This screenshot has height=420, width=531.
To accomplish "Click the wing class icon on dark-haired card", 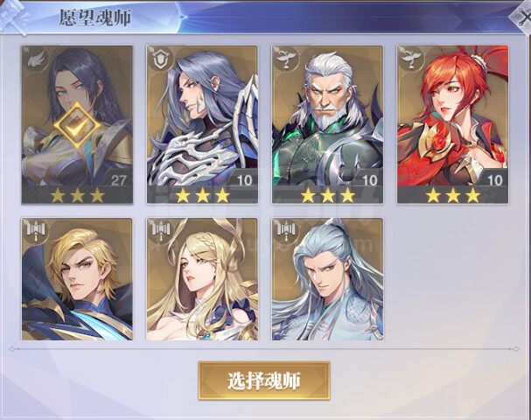I will pos(36,59).
